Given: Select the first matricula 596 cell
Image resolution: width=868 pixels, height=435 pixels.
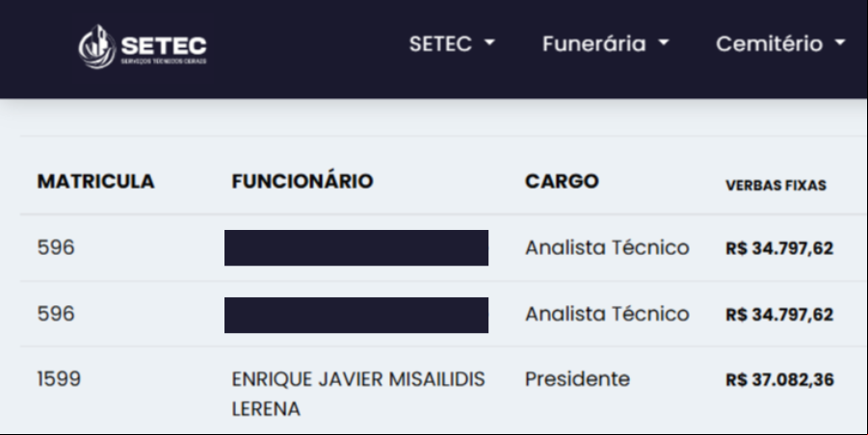Looking at the screenshot, I should click(56, 247).
